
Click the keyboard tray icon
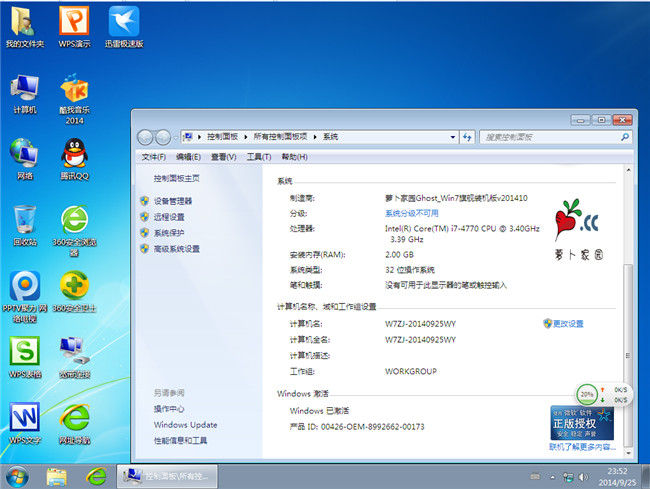[535, 477]
